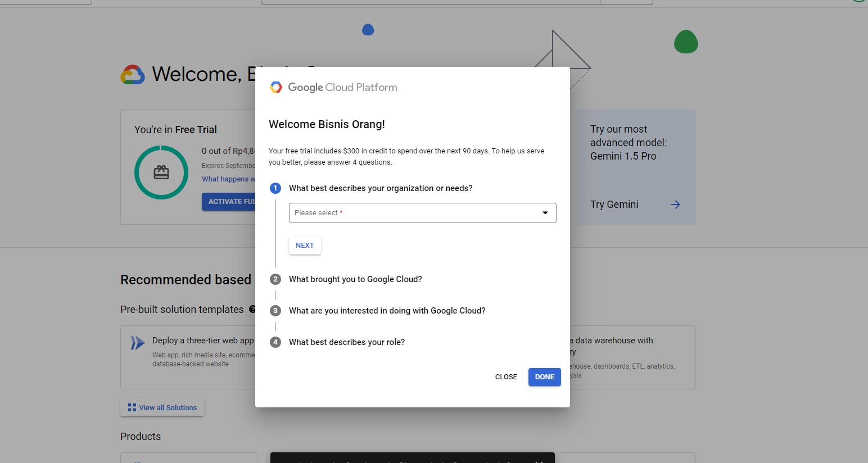Click the What happens link in Free Trial card
The width and height of the screenshot is (868, 463).
click(x=228, y=179)
